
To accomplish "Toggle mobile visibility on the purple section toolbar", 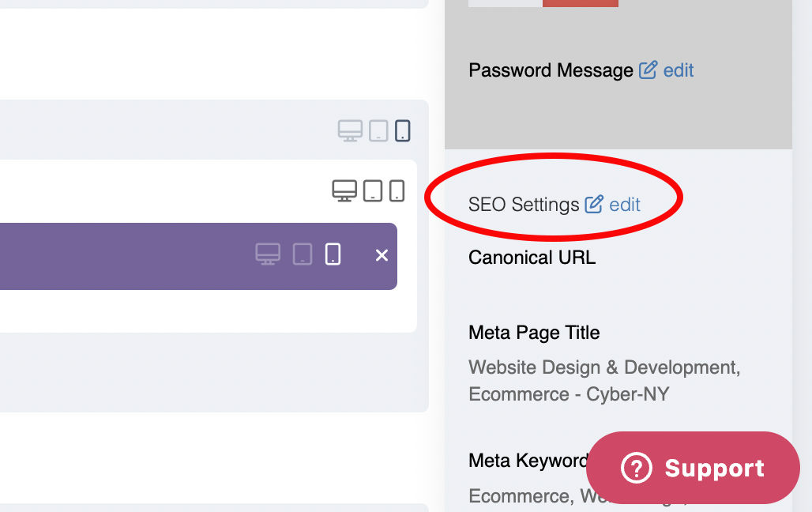I will (333, 254).
